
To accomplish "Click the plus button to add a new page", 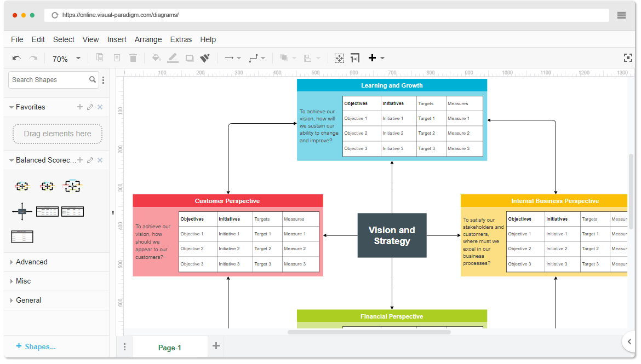I will click(x=216, y=346).
